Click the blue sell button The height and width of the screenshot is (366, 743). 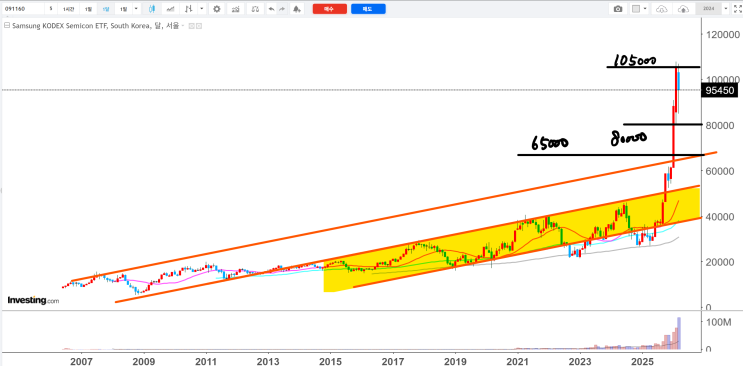coord(368,9)
